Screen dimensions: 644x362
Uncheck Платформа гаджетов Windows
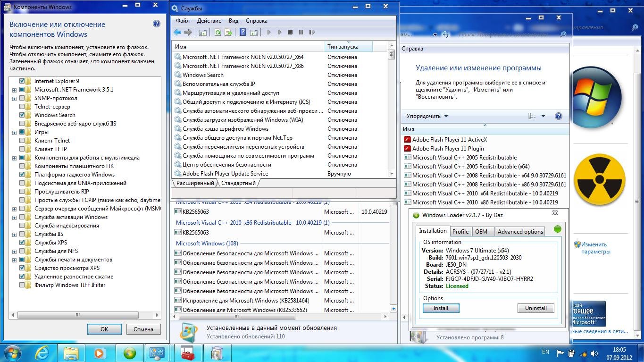[x=22, y=175]
